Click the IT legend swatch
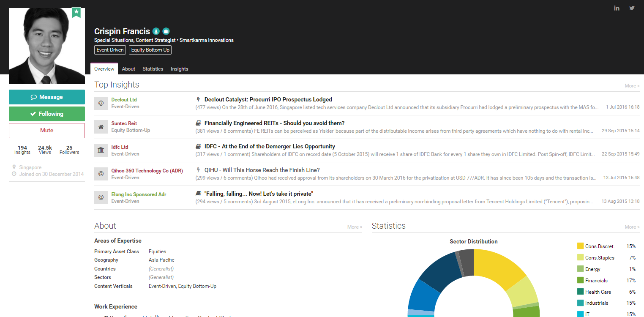The height and width of the screenshot is (317, 644). click(580, 314)
